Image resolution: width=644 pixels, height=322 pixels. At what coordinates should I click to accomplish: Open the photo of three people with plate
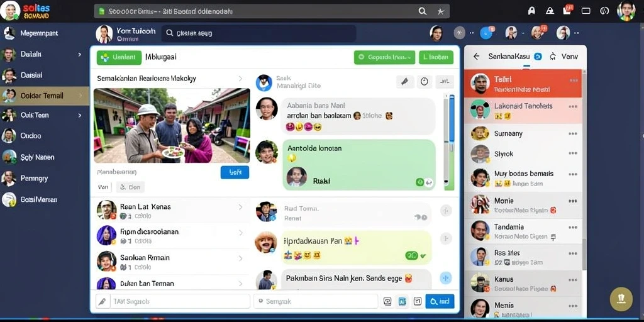[172, 126]
